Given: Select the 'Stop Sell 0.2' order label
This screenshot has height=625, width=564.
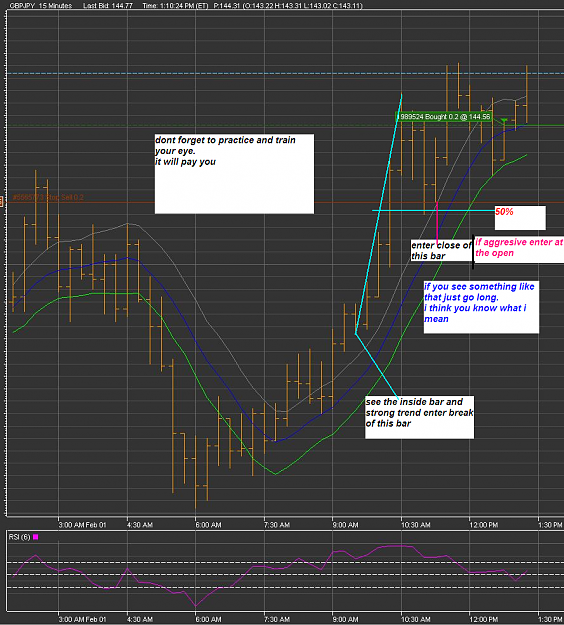Looking at the screenshot, I should click(48, 197).
